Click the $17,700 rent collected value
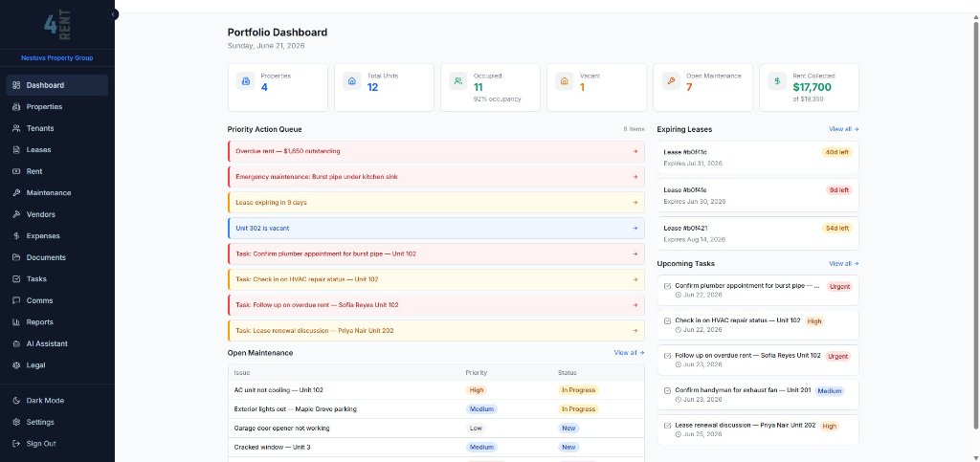The height and width of the screenshot is (462, 980). pyautogui.click(x=812, y=87)
